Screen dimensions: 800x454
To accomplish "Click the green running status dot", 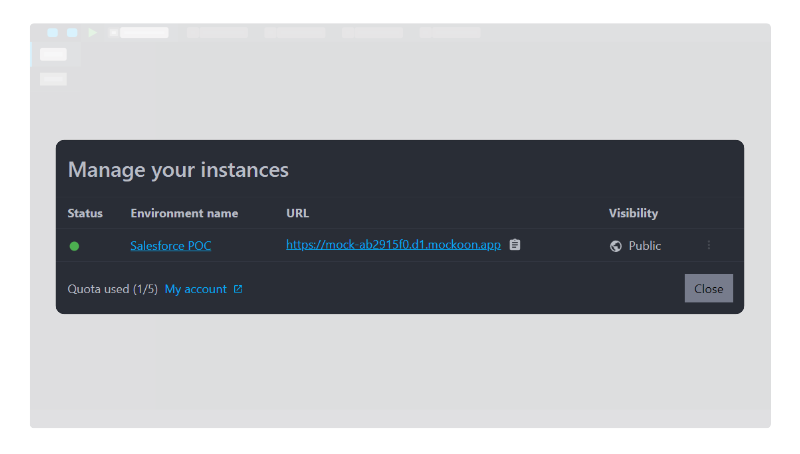I will pos(74,246).
